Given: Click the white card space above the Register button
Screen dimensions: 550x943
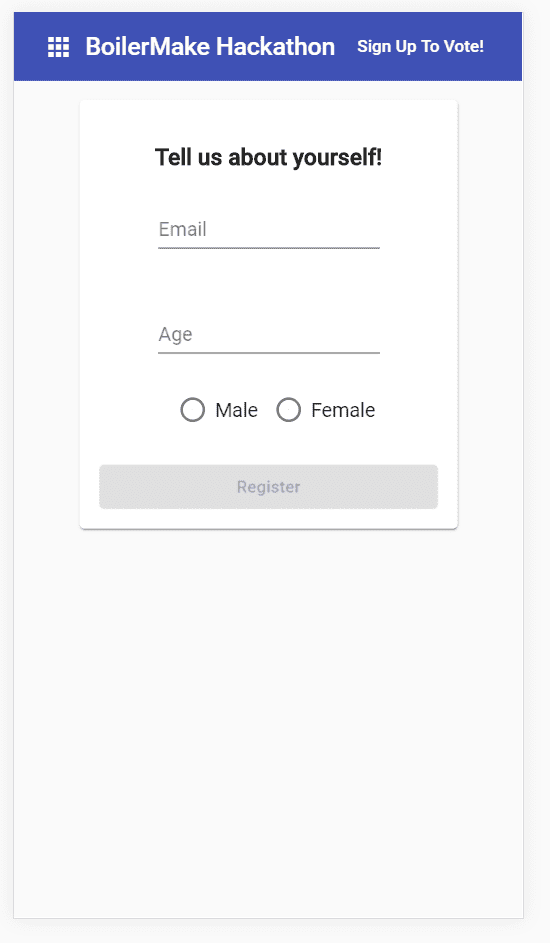Looking at the screenshot, I should point(269,445).
